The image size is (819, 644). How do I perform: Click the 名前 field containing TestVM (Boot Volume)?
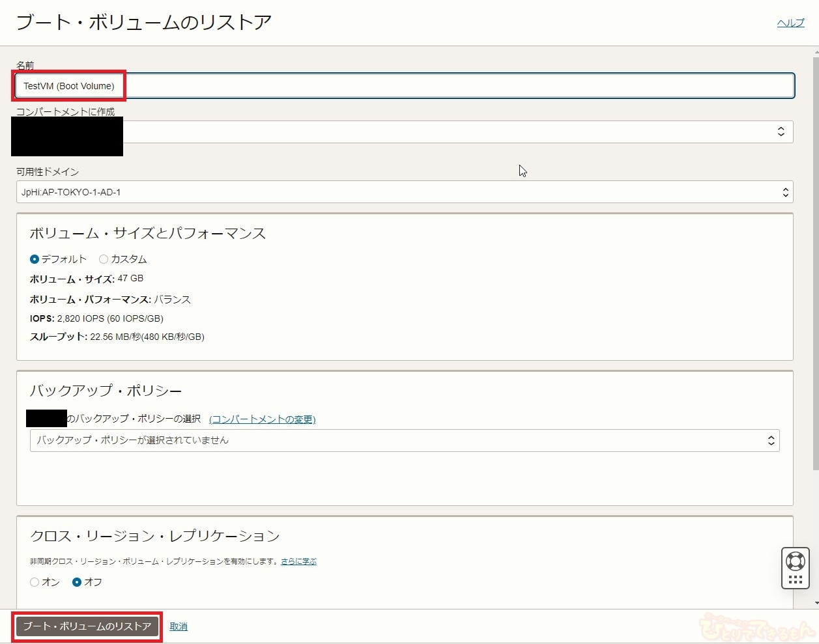pos(404,86)
